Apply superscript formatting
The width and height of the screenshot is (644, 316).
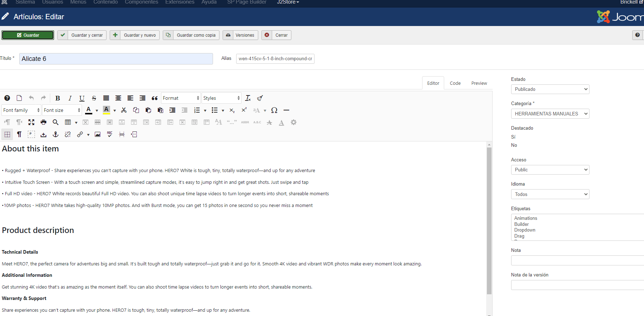coord(244,110)
